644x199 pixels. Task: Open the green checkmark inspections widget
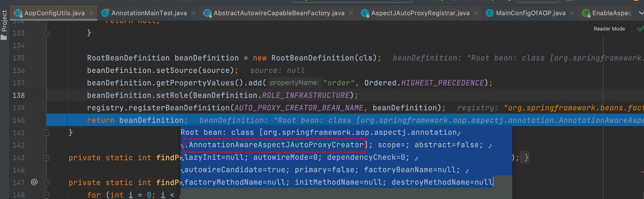640,29
